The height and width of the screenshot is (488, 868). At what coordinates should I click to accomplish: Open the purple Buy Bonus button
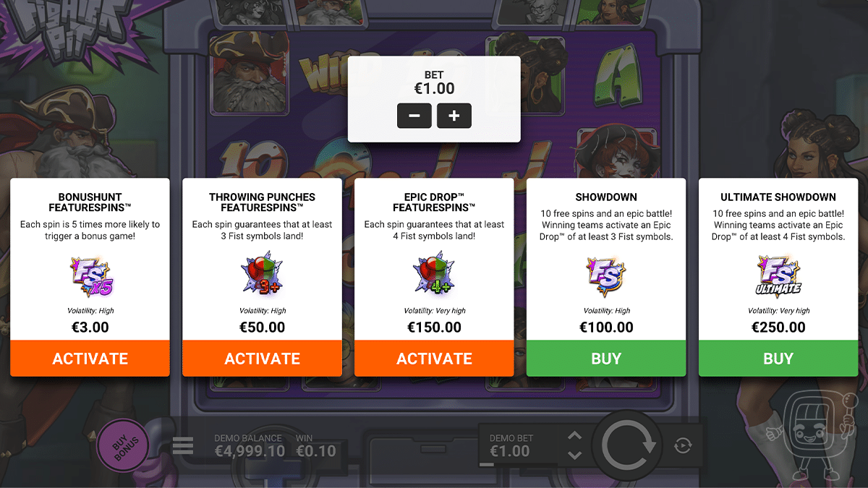point(124,445)
